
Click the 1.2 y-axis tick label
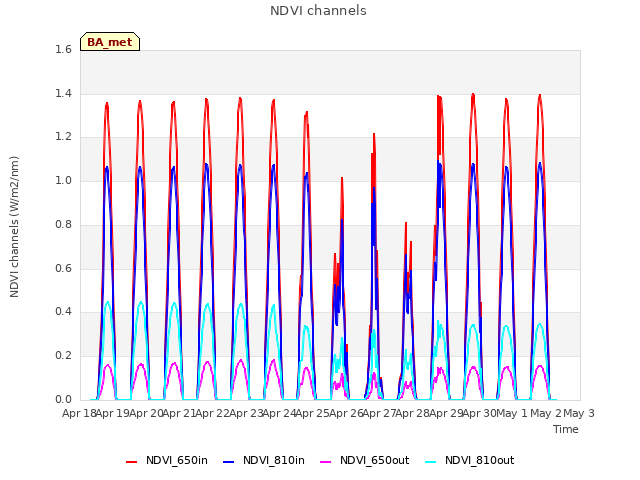click(x=63, y=137)
